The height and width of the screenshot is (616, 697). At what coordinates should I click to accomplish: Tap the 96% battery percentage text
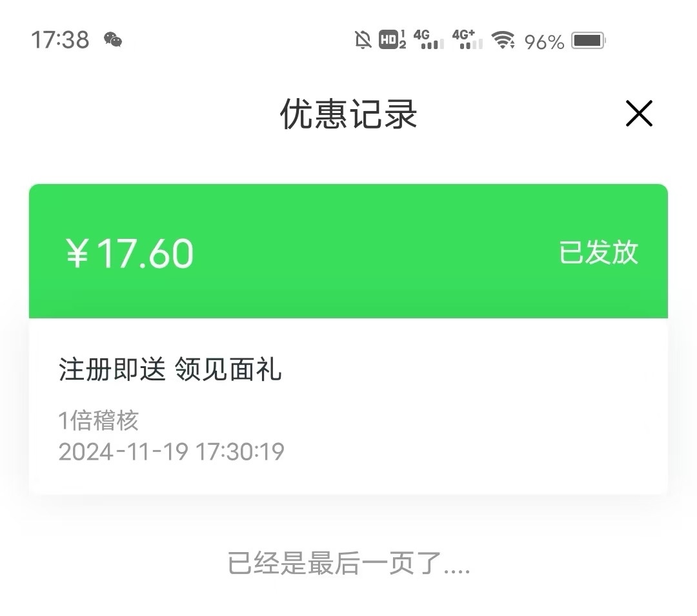[544, 42]
